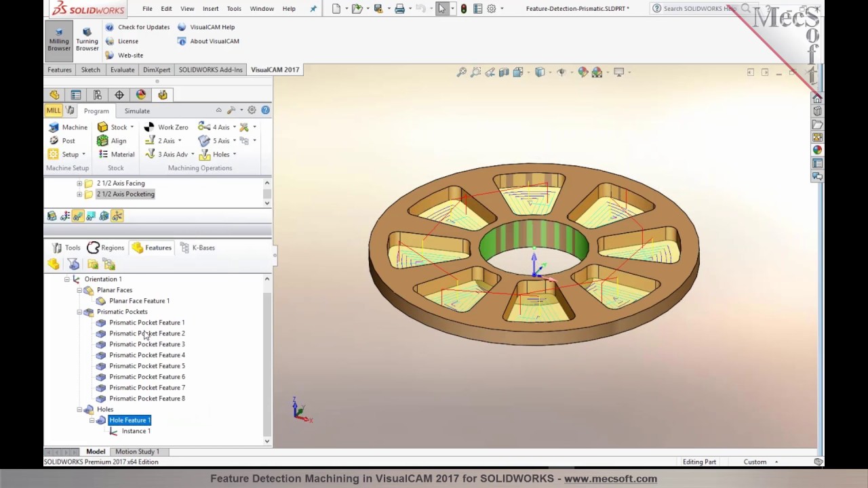Click the New document icon

(336, 9)
